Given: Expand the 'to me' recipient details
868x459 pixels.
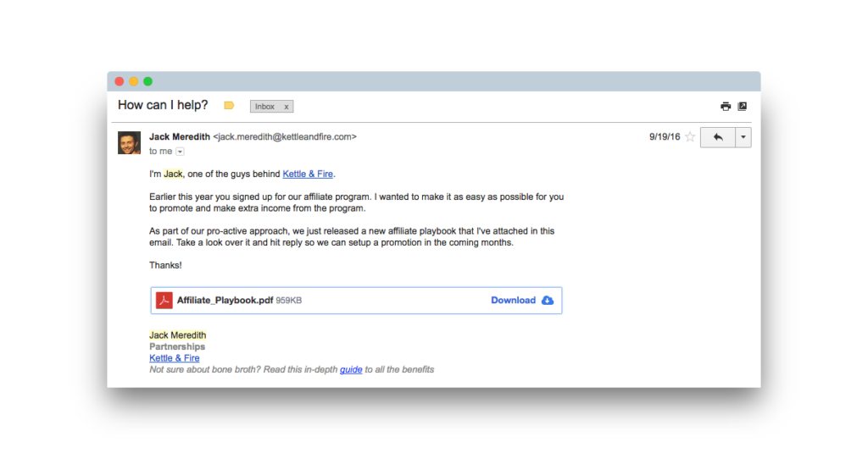Looking at the screenshot, I should (180, 152).
